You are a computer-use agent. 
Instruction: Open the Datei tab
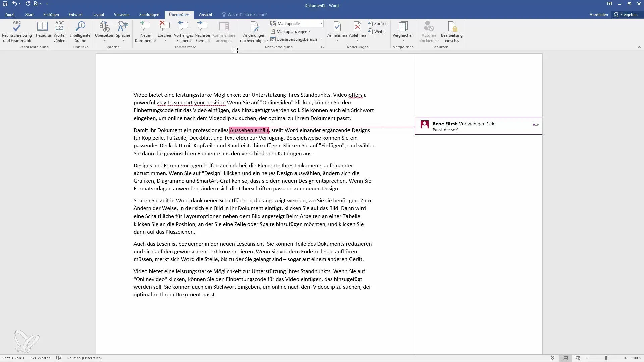10,15
